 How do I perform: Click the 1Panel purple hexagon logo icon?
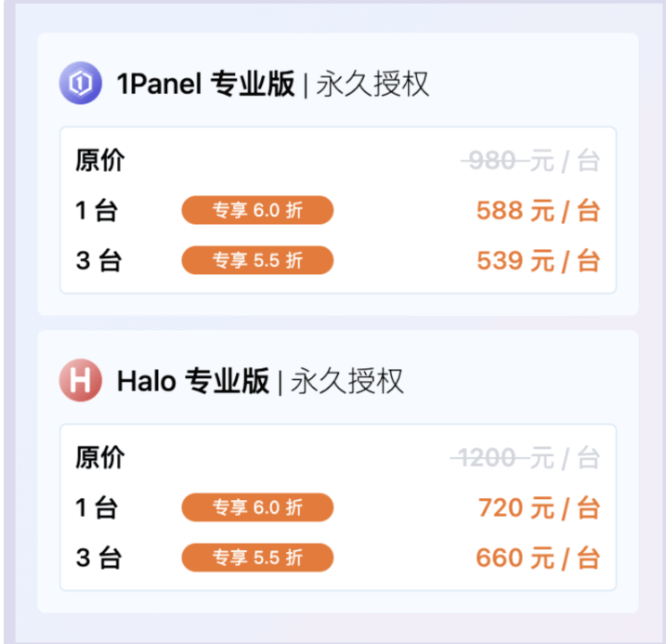tap(80, 83)
